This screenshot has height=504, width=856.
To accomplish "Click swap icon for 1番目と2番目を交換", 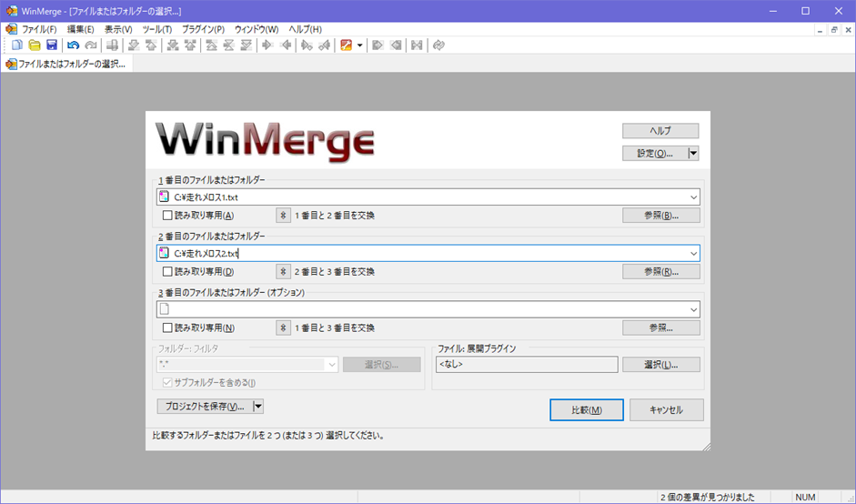I will tap(283, 215).
